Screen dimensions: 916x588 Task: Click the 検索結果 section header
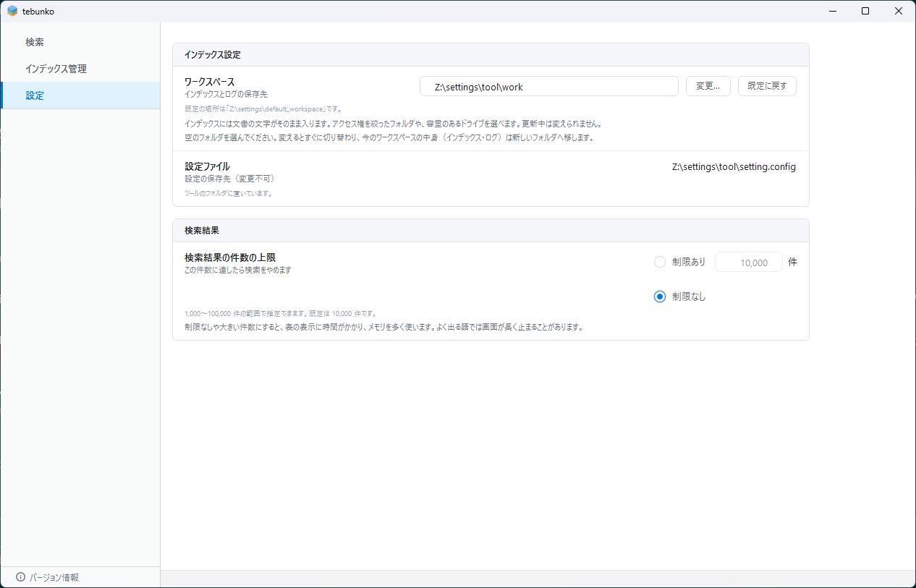point(491,231)
